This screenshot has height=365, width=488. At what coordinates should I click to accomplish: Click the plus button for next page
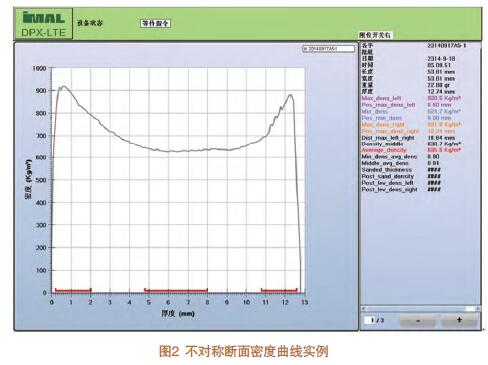coord(459,320)
